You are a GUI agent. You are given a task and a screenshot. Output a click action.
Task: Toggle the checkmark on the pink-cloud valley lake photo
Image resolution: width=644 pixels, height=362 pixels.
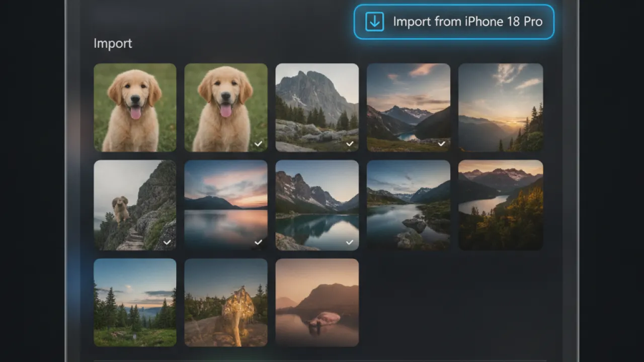click(441, 144)
